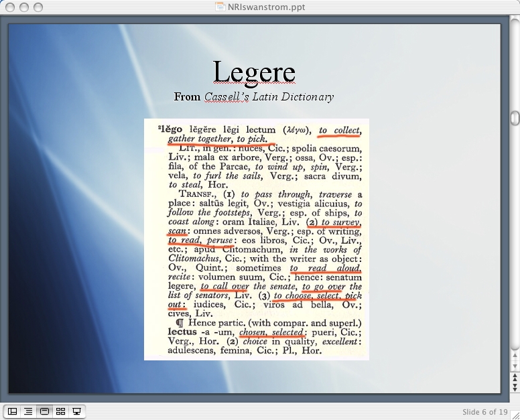Switch to Slide Sorter view
Image resolution: width=520 pixels, height=420 pixels.
pyautogui.click(x=61, y=411)
